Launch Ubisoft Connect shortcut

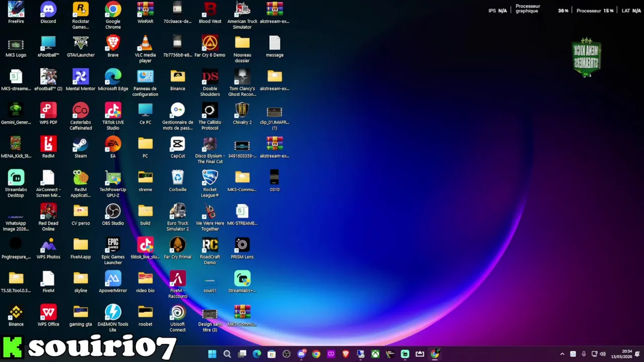[178, 319]
